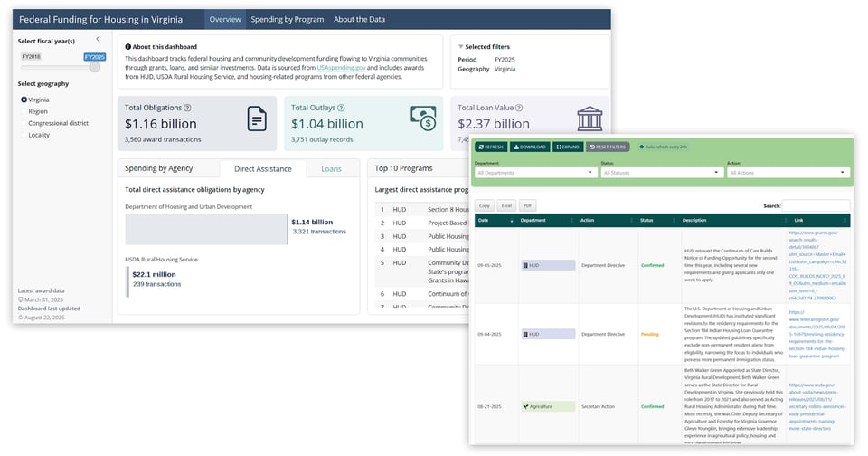Follow the USAspending.gov link
This screenshot has width=868, height=456.
[341, 68]
